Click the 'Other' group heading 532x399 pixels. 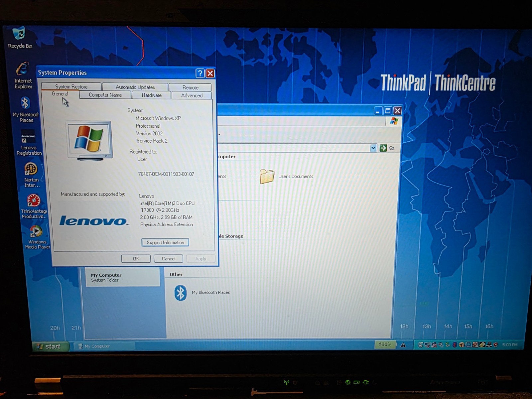176,274
